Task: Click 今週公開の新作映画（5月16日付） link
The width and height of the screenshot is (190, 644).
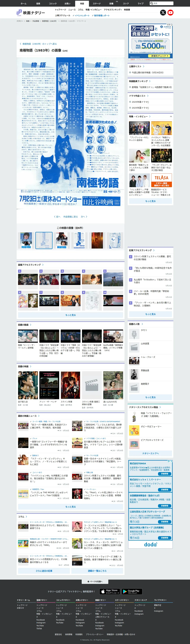Action: point(148,73)
